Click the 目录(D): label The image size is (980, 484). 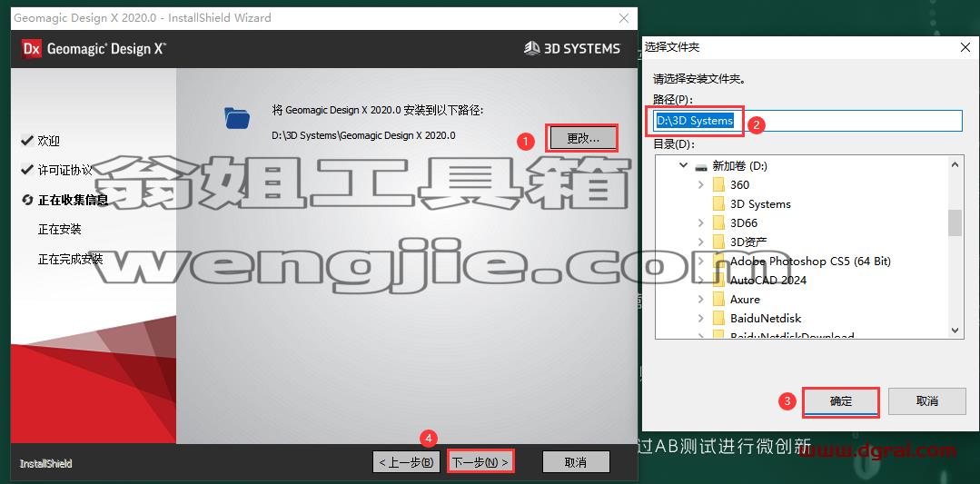pyautogui.click(x=673, y=144)
